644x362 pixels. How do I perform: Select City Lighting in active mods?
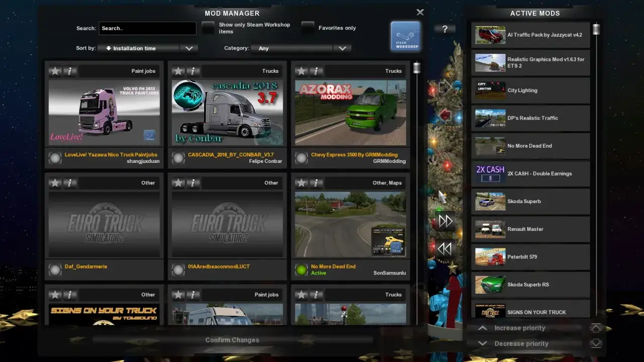(x=530, y=90)
